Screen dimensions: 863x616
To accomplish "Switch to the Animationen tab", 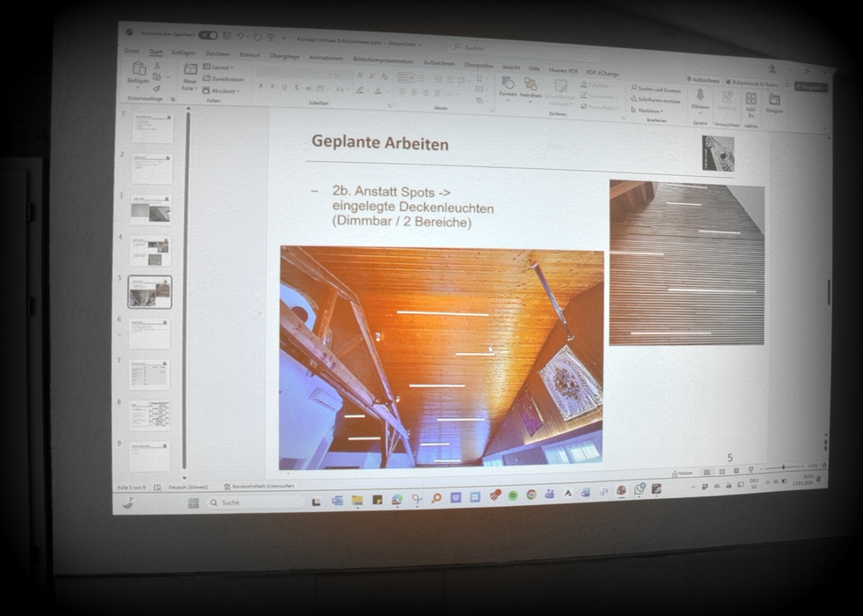I will [x=326, y=57].
